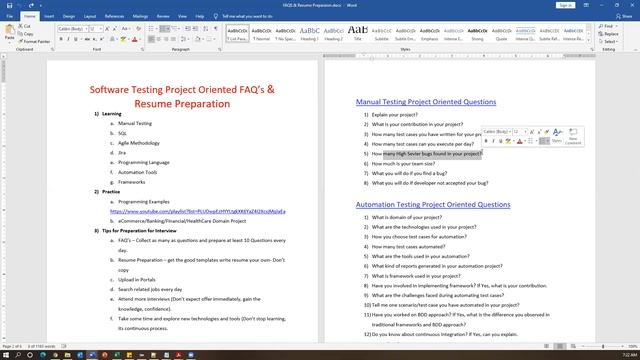Toggle Subscript formatting in the ribbon
The height and width of the screenshot is (360, 640).
point(94,39)
